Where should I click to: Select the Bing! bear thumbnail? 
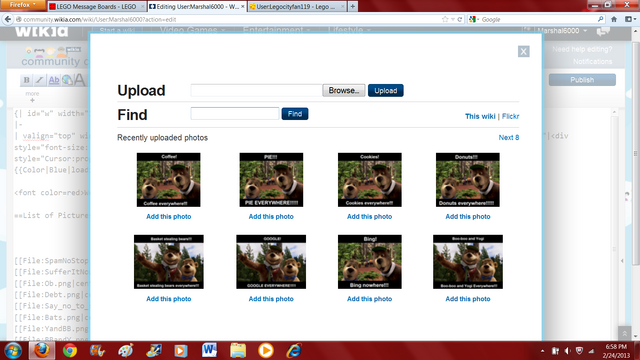click(x=369, y=262)
